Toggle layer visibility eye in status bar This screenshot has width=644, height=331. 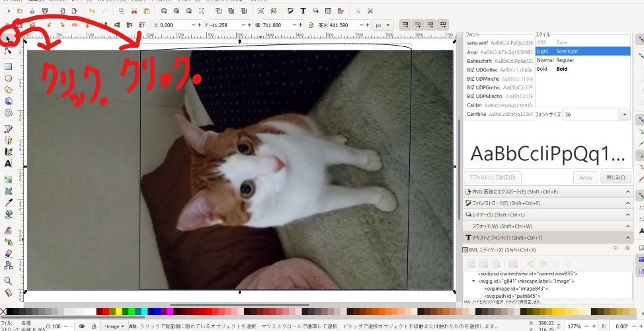coord(82,326)
